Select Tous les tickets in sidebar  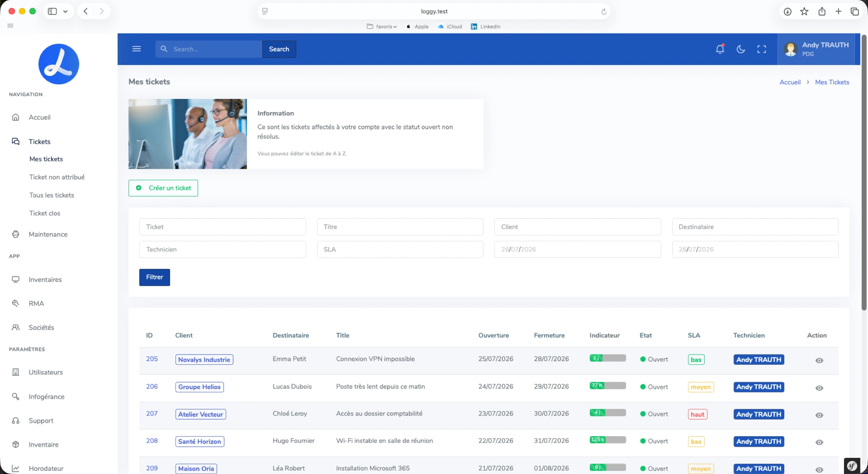pos(52,195)
